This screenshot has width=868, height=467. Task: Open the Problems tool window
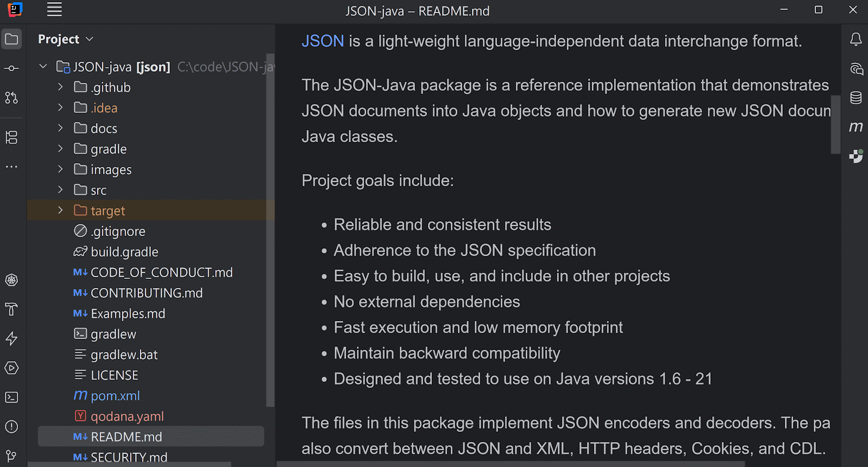pos(11,427)
